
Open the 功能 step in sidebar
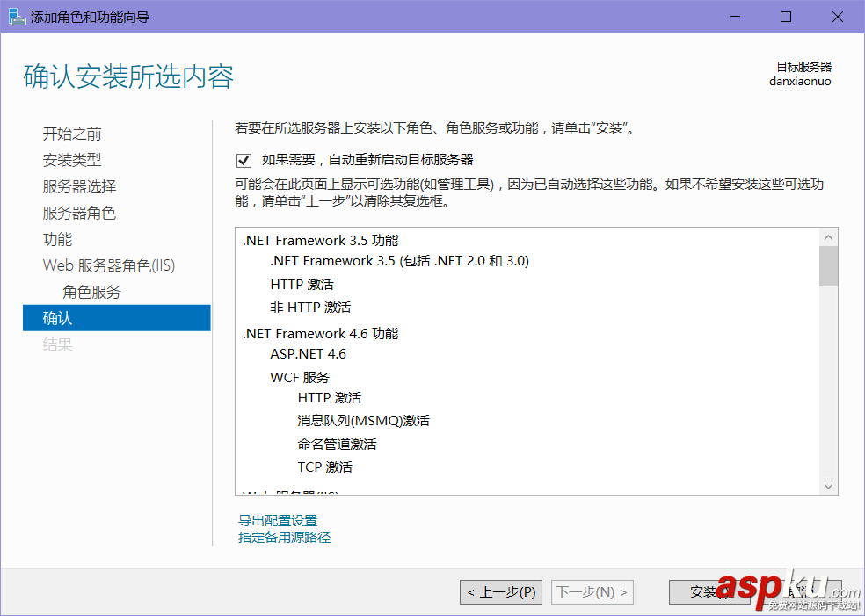tap(58, 239)
